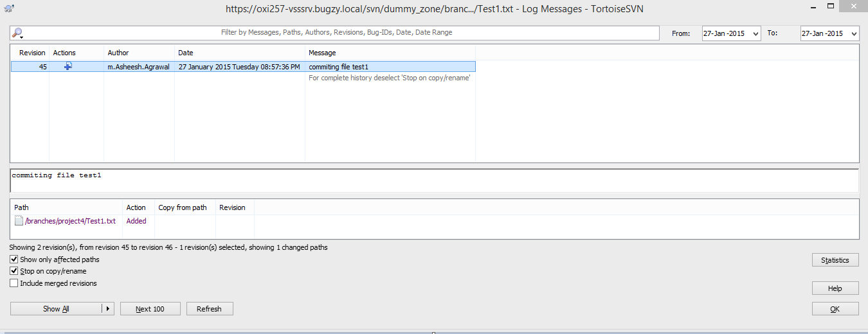This screenshot has height=334, width=868.
Task: Click the Show All button
Action: click(56, 309)
